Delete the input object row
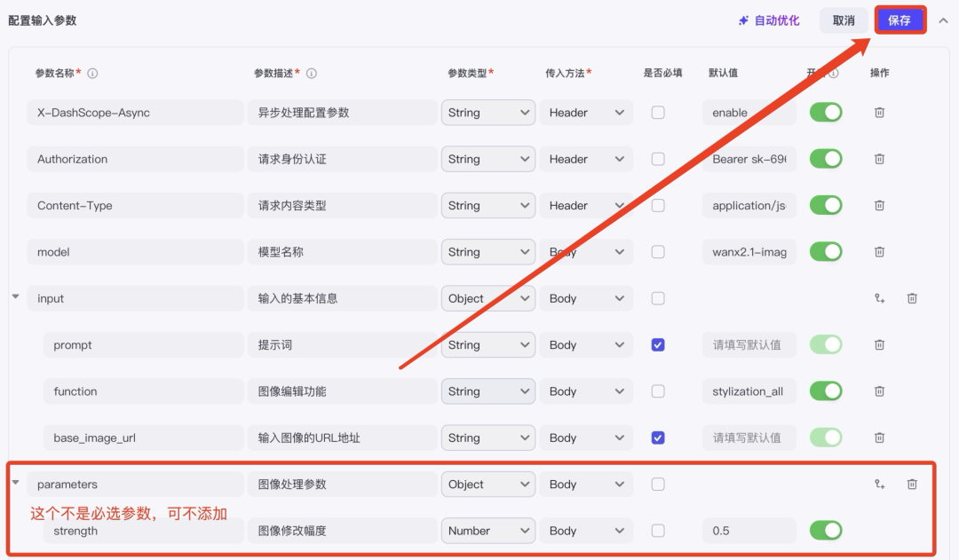This screenshot has height=560, width=959. (x=912, y=298)
